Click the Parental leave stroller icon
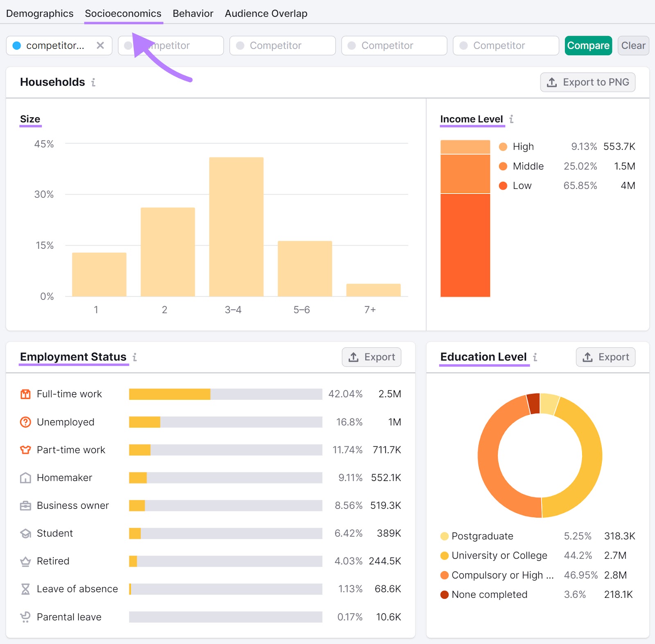The image size is (655, 644). [25, 617]
